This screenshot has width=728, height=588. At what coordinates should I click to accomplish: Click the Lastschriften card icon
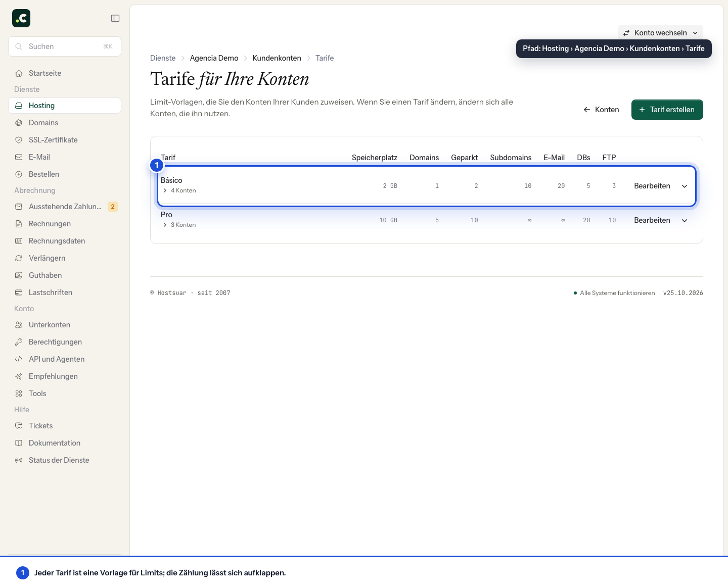[19, 292]
